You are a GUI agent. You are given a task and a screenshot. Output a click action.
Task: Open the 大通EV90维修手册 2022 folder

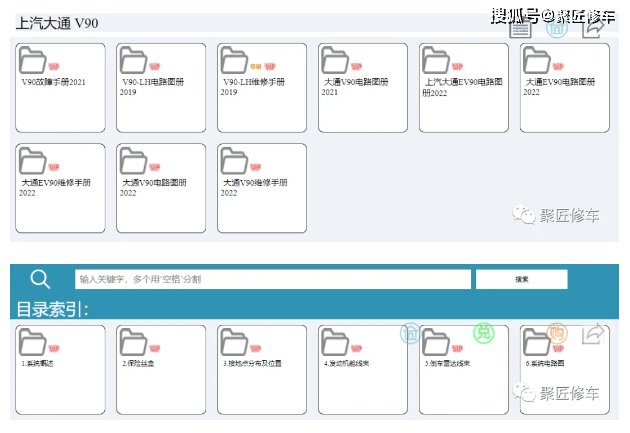(60, 188)
